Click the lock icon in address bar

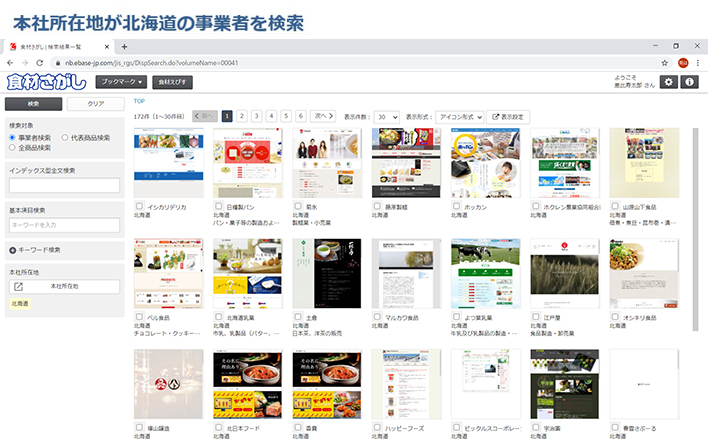[x=57, y=63]
